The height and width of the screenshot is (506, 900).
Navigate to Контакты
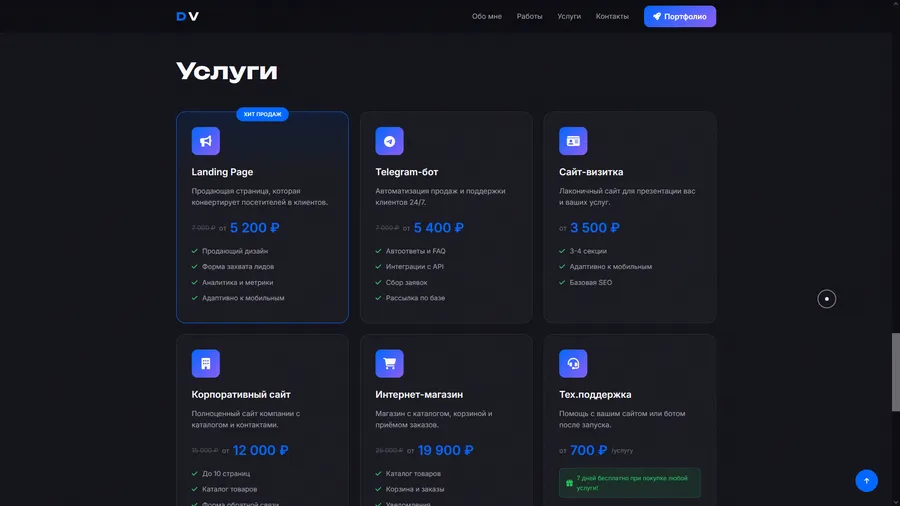pos(612,17)
